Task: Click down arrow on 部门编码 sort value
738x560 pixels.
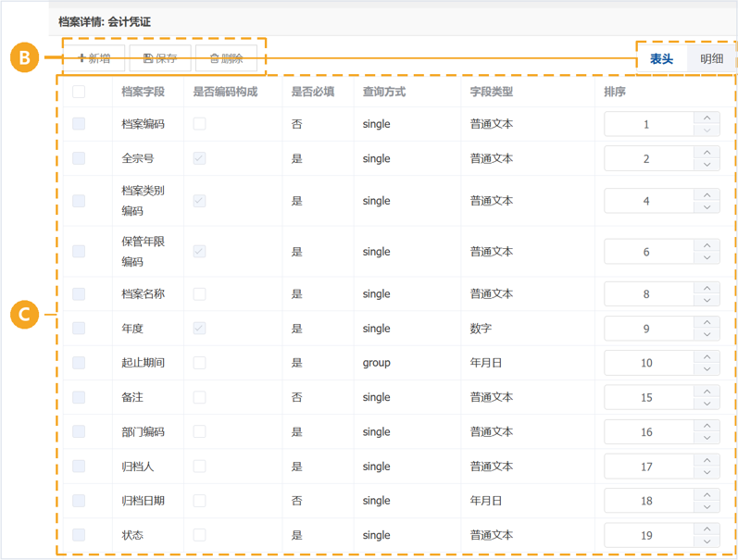Action: tap(707, 438)
